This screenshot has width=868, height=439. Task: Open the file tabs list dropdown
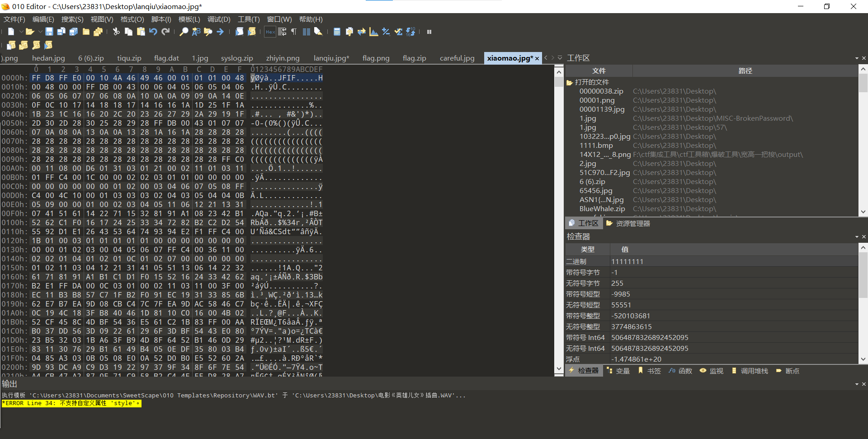click(560, 58)
